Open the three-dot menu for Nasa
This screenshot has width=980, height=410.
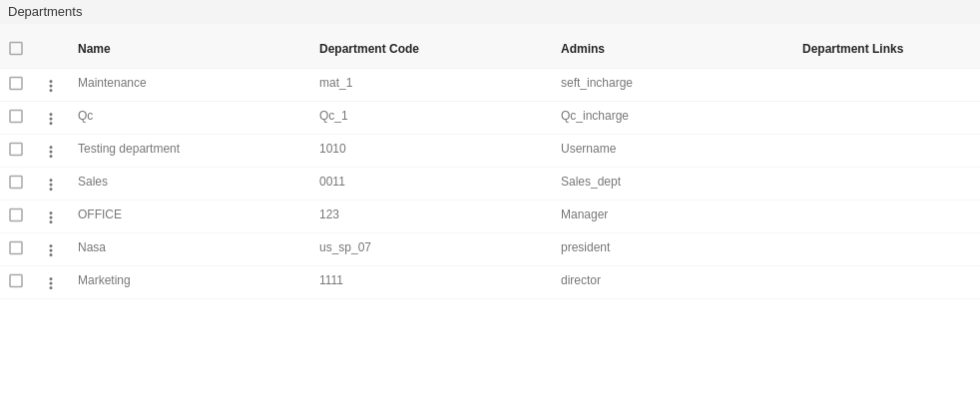[51, 250]
